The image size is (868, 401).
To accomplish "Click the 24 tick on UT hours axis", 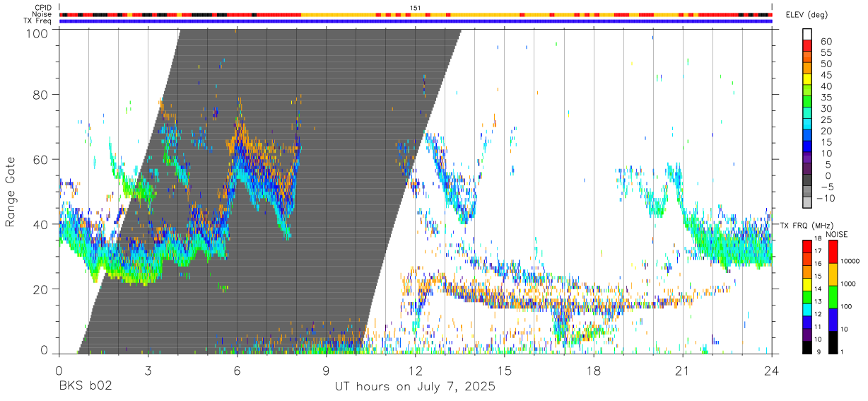I will [771, 370].
